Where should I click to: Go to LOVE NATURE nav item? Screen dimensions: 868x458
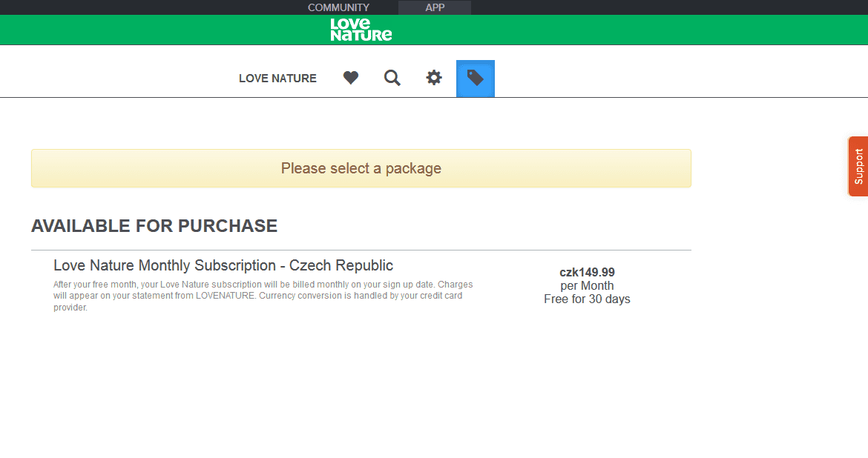(278, 79)
